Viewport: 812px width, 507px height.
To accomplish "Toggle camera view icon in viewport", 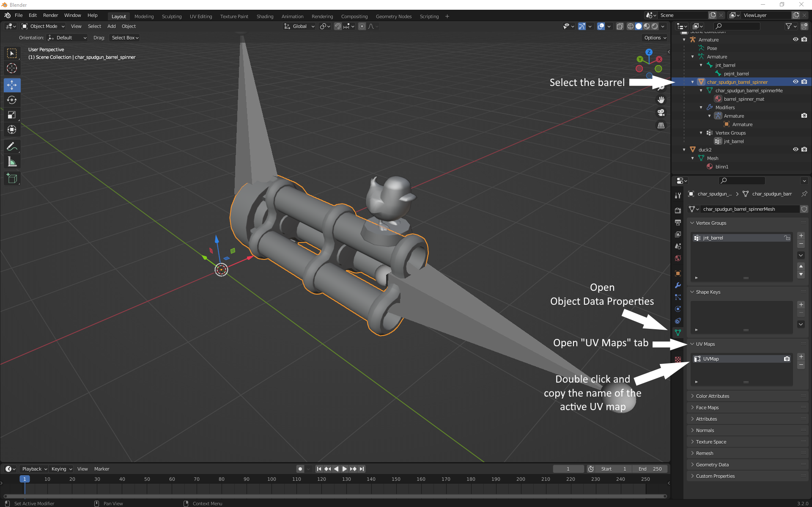I will click(x=661, y=113).
